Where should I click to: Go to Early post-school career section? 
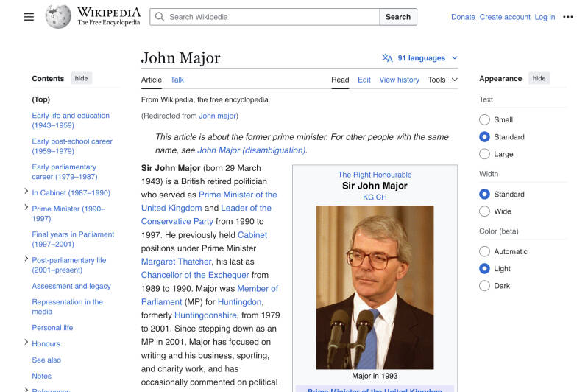point(72,146)
